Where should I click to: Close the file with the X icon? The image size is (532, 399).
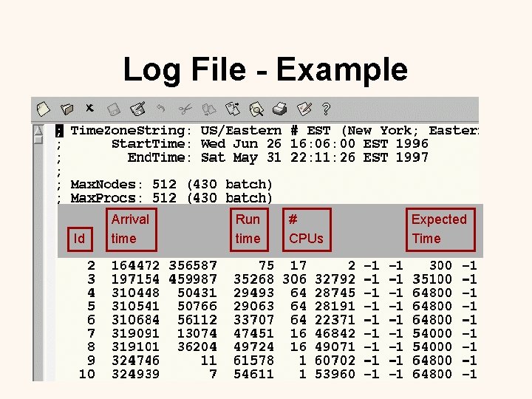pyautogui.click(x=89, y=108)
